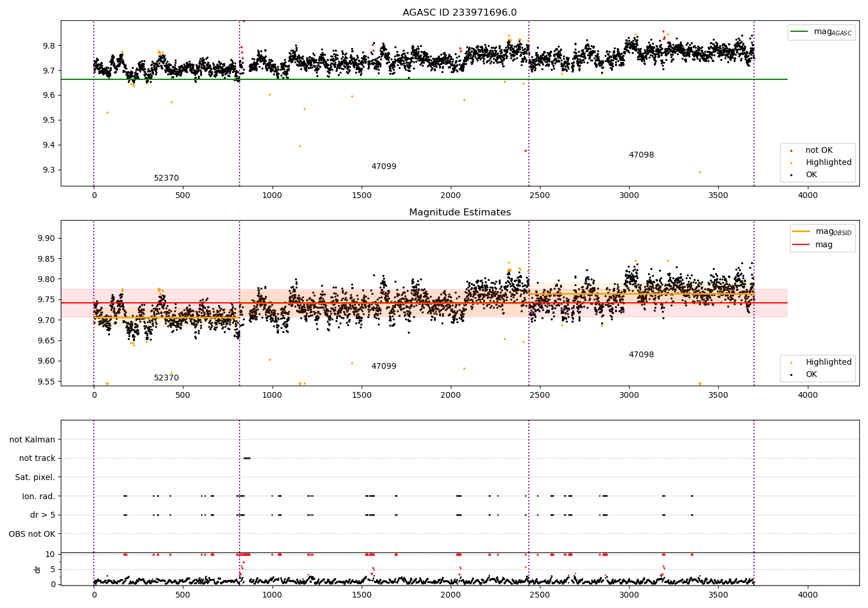This screenshot has height=608, width=868.
Task: Click the 'not Kalman' row label
Action: [32, 439]
